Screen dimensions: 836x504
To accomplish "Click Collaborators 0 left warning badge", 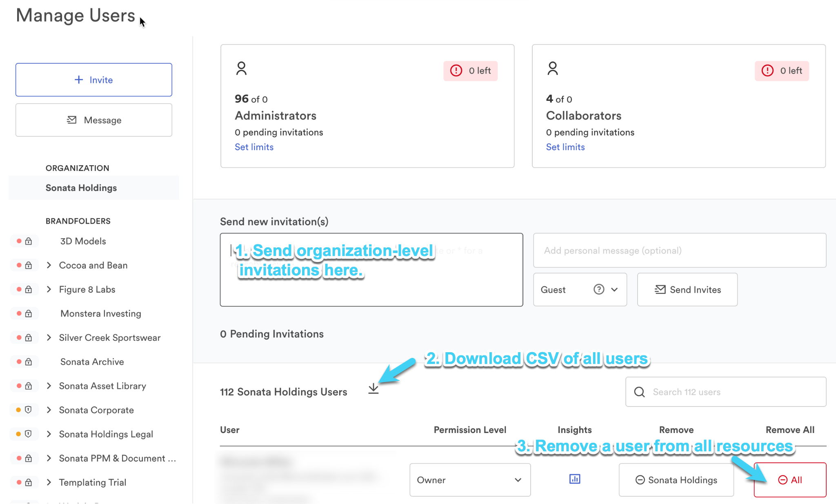I will point(782,71).
